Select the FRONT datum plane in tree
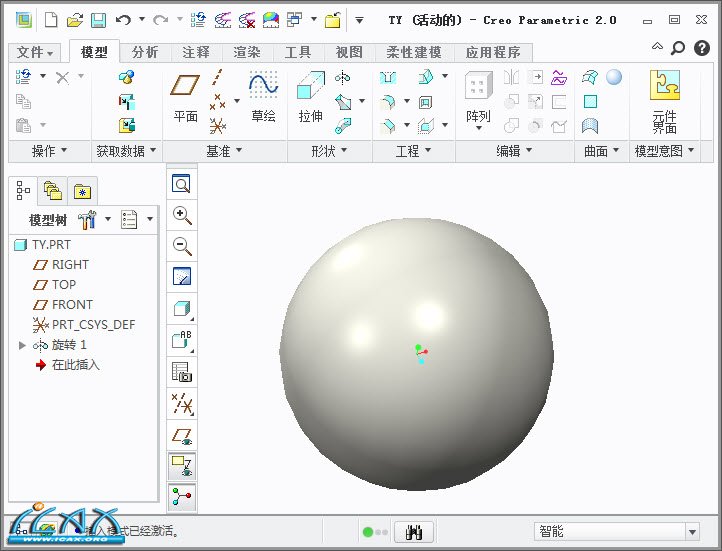 click(72, 305)
